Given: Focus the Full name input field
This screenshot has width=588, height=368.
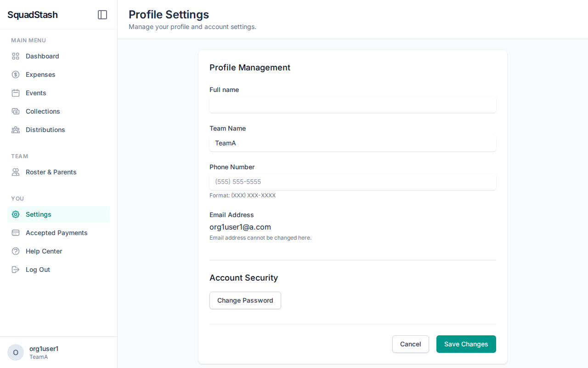Looking at the screenshot, I should [352, 104].
